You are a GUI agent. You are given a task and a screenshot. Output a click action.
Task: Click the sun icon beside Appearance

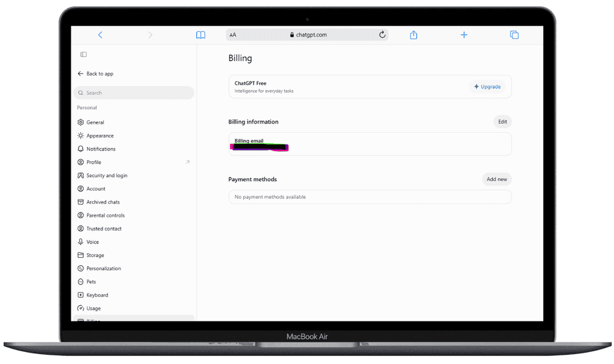click(x=81, y=136)
